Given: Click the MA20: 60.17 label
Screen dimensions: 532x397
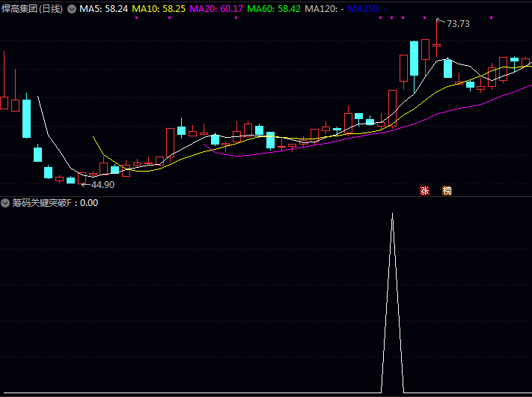Looking at the screenshot, I should click(x=216, y=9).
